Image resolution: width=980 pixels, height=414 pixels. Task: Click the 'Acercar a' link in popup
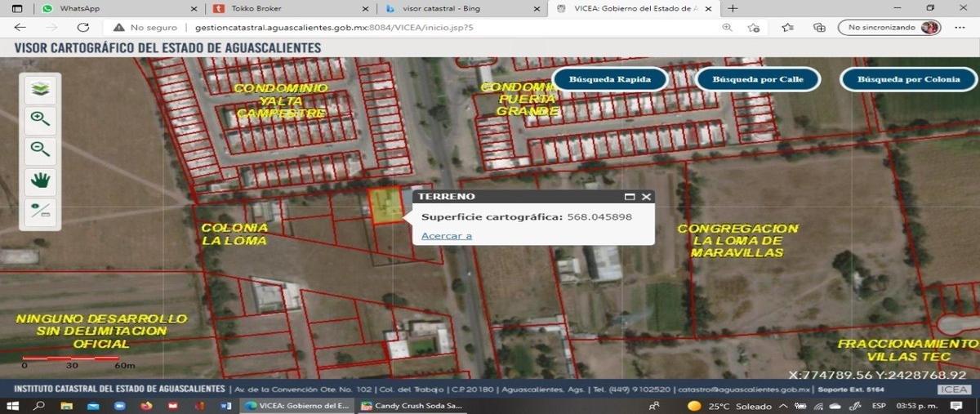tap(447, 236)
